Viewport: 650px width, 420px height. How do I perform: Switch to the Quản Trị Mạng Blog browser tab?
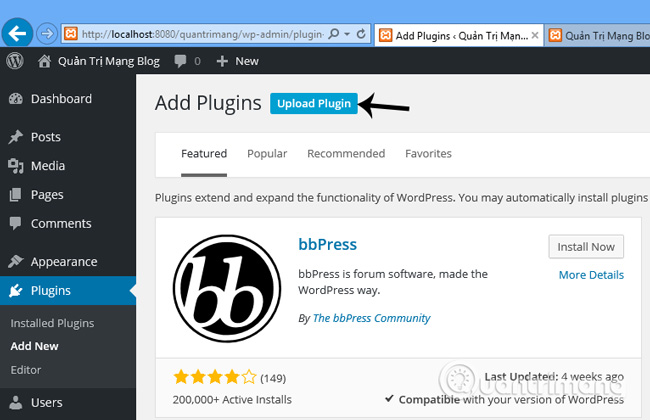click(x=598, y=36)
